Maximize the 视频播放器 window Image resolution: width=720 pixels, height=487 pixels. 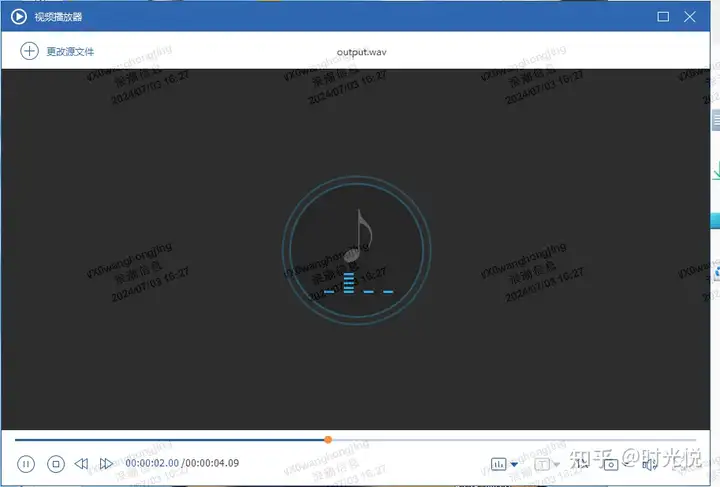click(x=663, y=17)
